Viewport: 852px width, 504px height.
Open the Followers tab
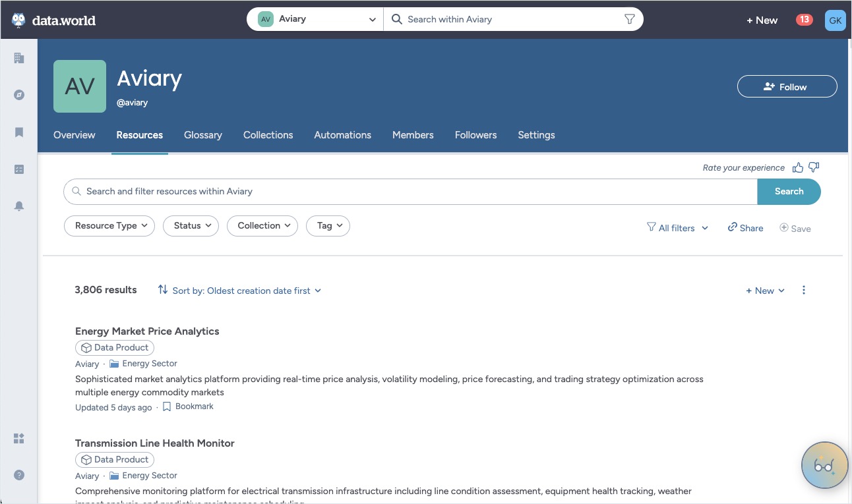click(x=476, y=135)
